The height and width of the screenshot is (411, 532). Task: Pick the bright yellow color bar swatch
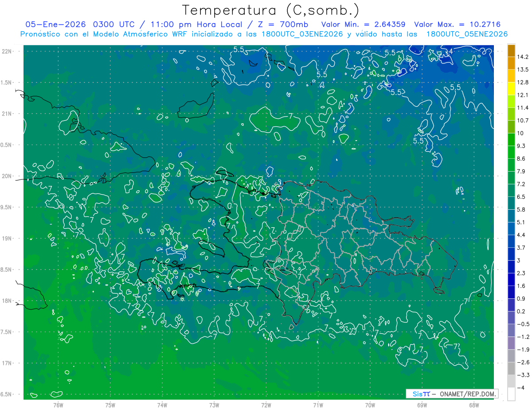tap(511, 89)
